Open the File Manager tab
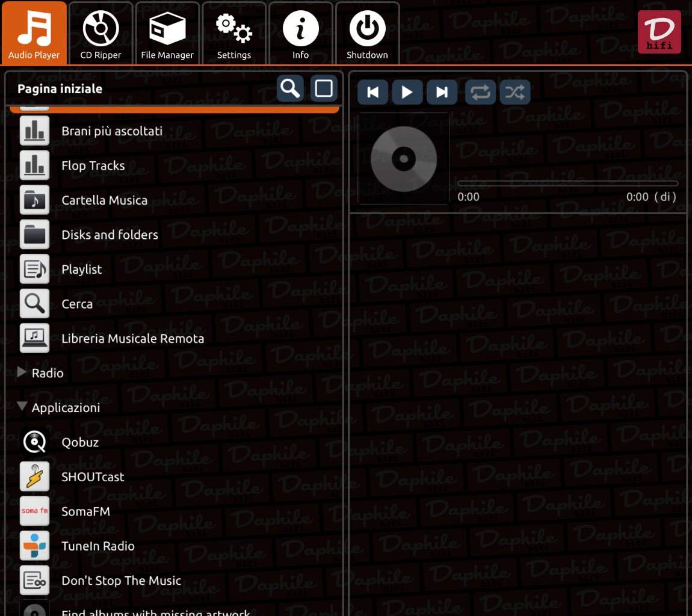 pyautogui.click(x=167, y=32)
